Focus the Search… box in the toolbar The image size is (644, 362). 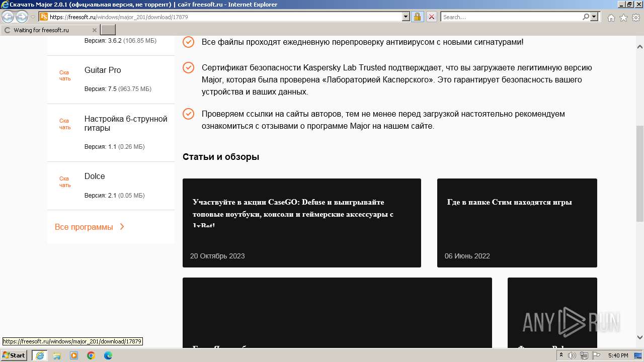click(x=511, y=17)
